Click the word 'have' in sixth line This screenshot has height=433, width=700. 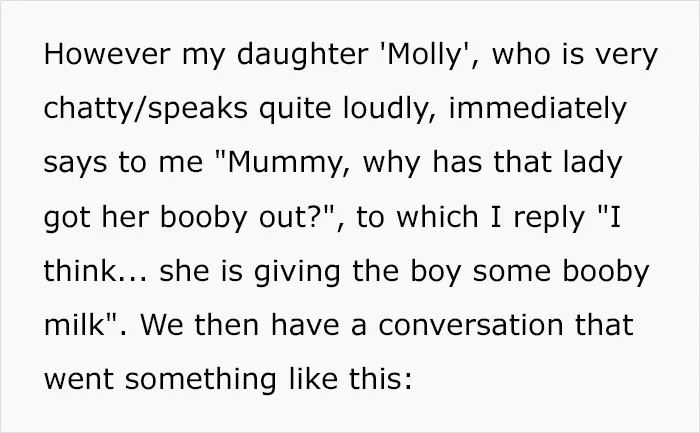pyautogui.click(x=305, y=325)
